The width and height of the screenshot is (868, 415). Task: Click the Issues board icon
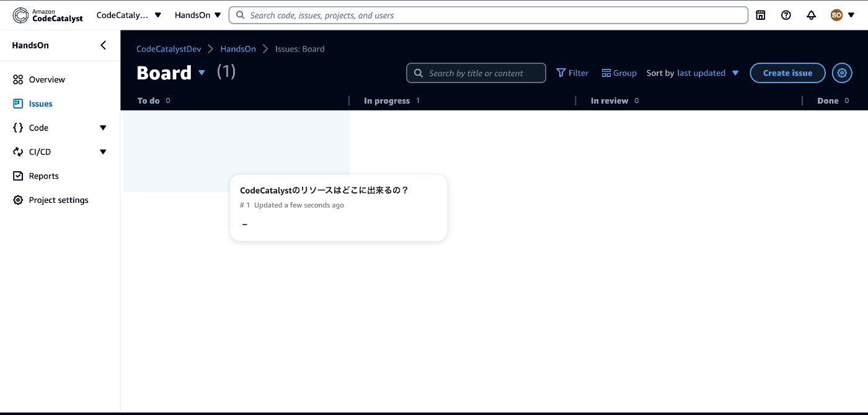click(18, 104)
